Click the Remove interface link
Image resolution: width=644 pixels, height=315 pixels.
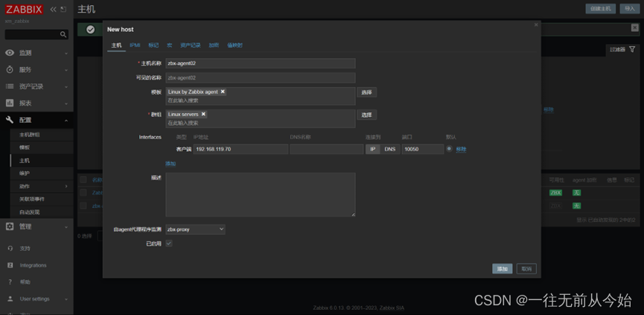462,150
